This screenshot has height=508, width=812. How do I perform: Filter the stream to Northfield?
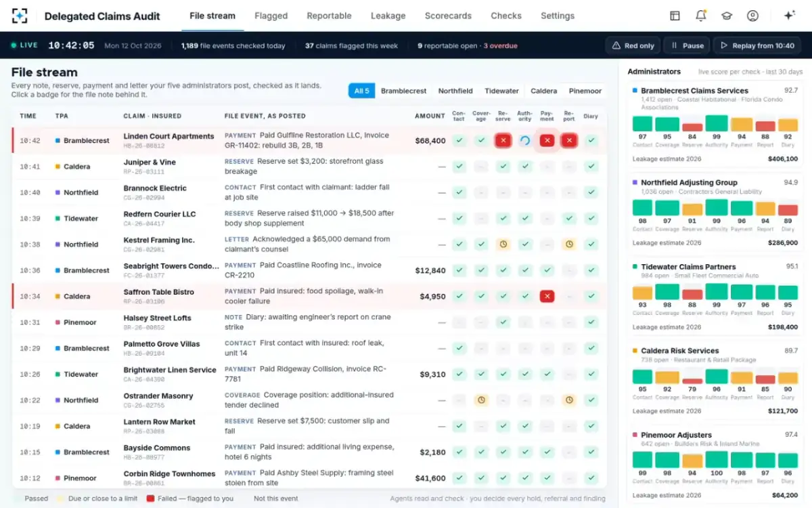pyautogui.click(x=455, y=91)
